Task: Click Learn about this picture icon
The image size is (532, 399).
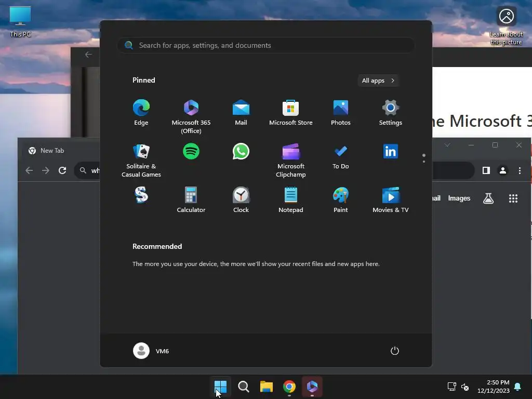Action: click(x=506, y=26)
